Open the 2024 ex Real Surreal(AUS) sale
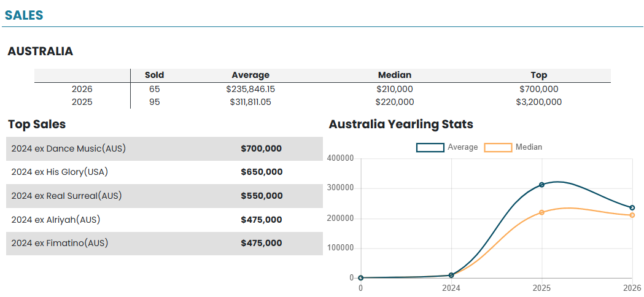This screenshot has height=297, width=644. pyautogui.click(x=66, y=196)
